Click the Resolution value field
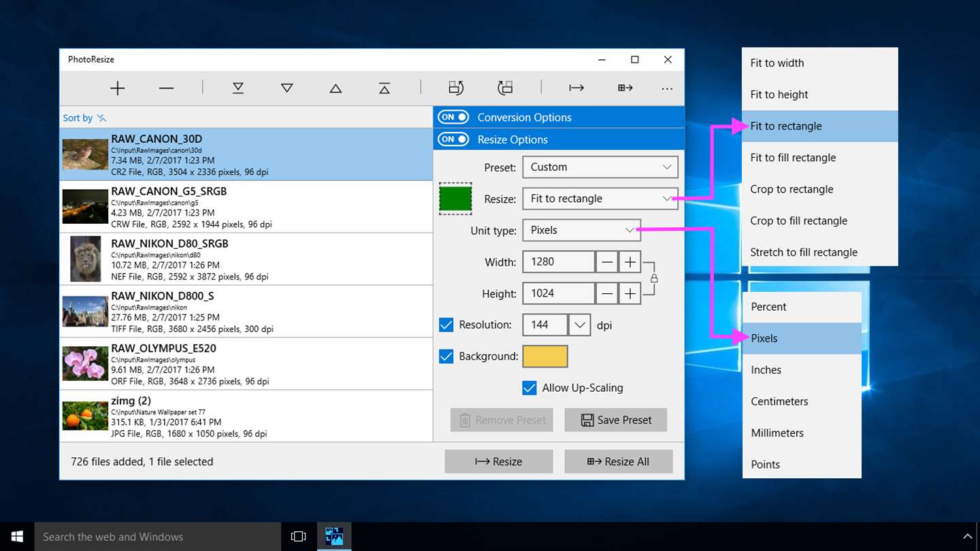 pos(545,325)
